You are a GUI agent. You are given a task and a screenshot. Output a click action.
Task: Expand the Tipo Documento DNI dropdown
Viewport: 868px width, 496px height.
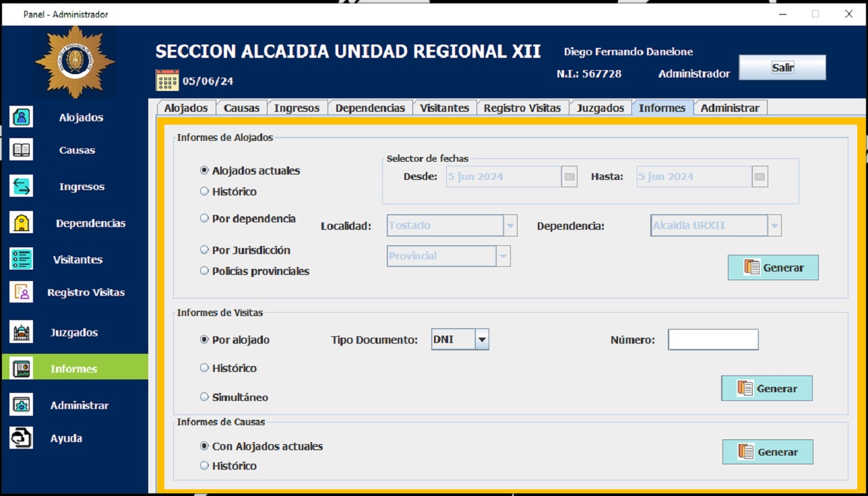[481, 340]
